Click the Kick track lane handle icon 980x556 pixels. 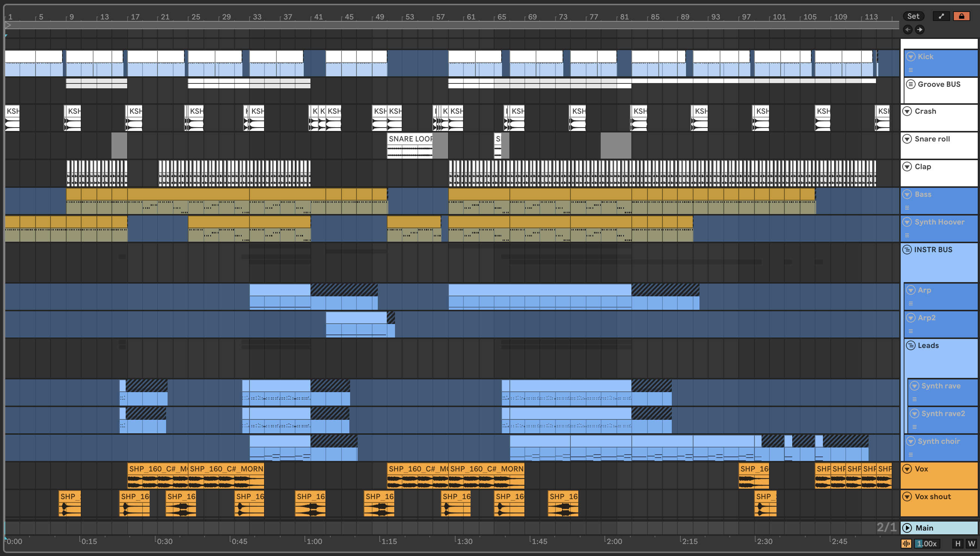pos(910,70)
